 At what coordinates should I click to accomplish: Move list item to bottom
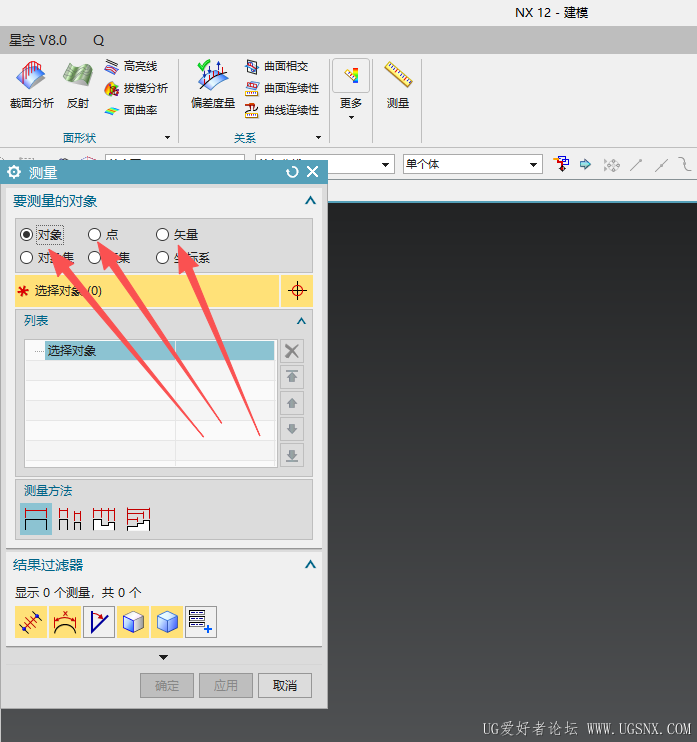point(292,455)
